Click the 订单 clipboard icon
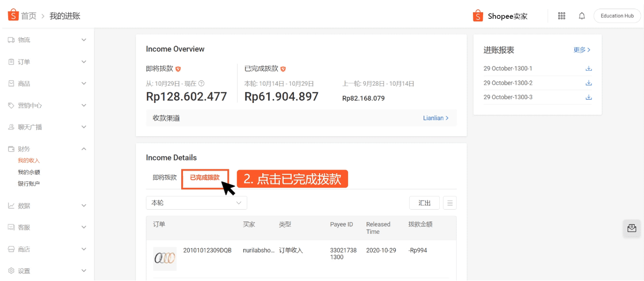The height and width of the screenshot is (281, 644). coord(11,62)
